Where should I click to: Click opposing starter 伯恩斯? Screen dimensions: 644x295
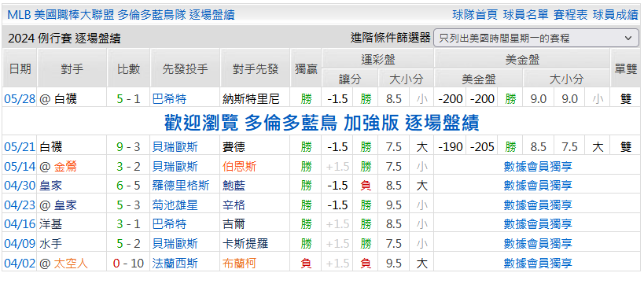pos(240,167)
